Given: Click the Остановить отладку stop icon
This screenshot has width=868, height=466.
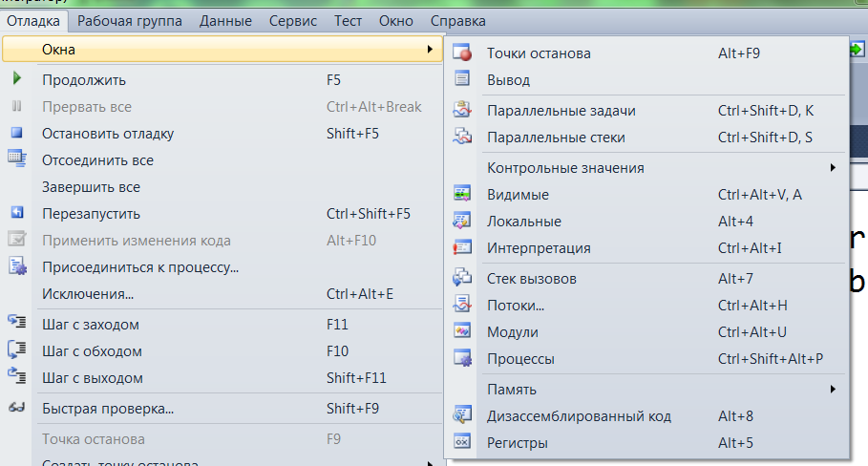Looking at the screenshot, I should click(16, 133).
